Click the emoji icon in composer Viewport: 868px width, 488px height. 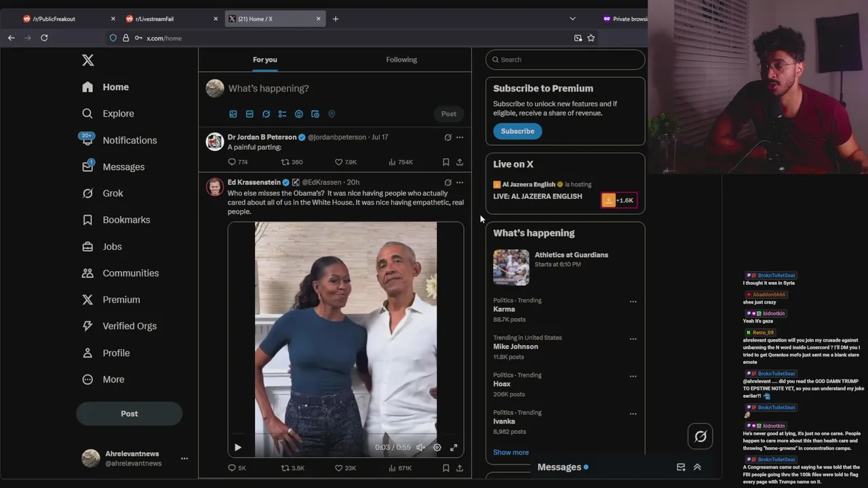click(x=298, y=114)
